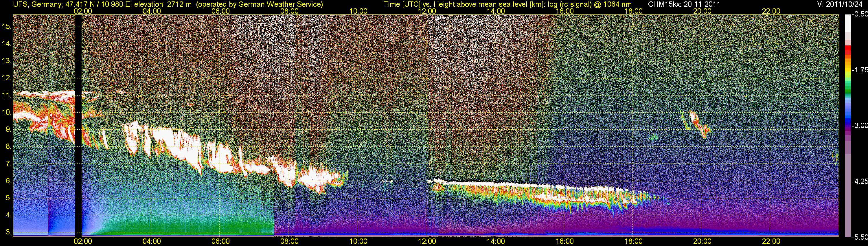Click the '7.' height axis label

coord(8,164)
